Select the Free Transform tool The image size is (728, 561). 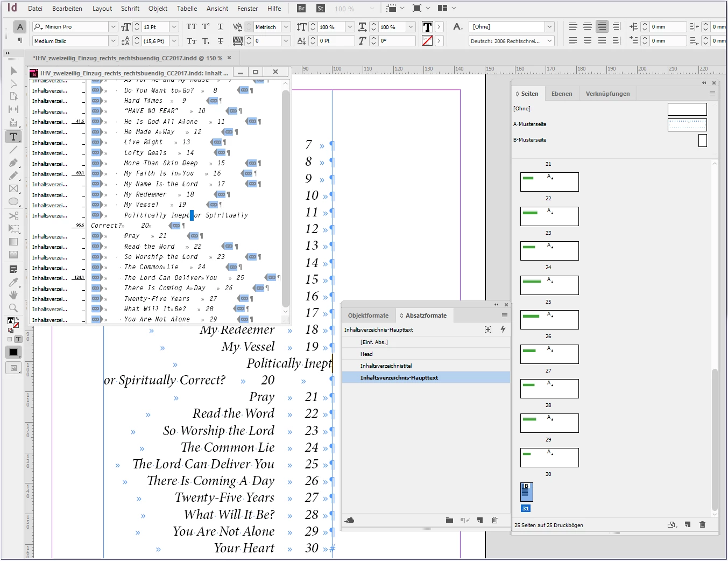click(13, 229)
